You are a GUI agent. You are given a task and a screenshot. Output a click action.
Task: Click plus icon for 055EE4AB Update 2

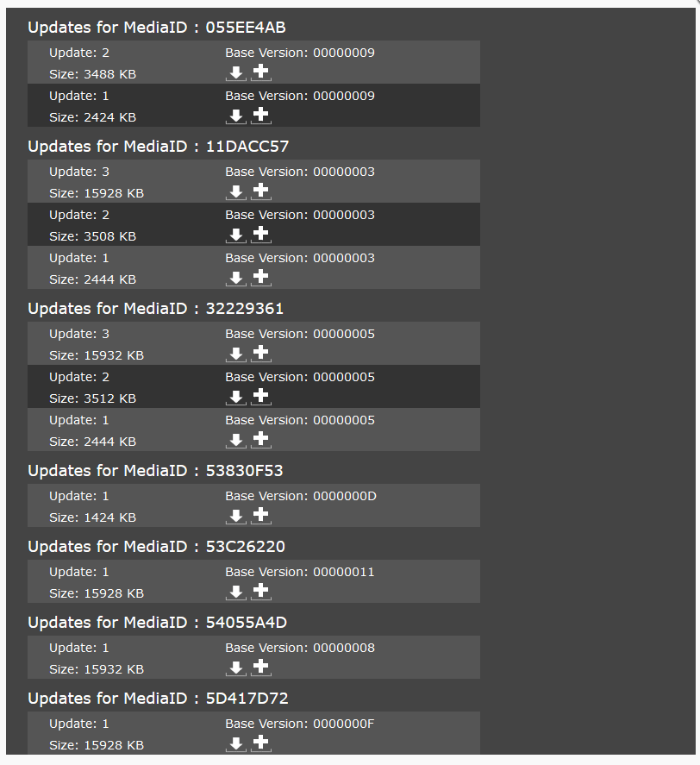261,72
